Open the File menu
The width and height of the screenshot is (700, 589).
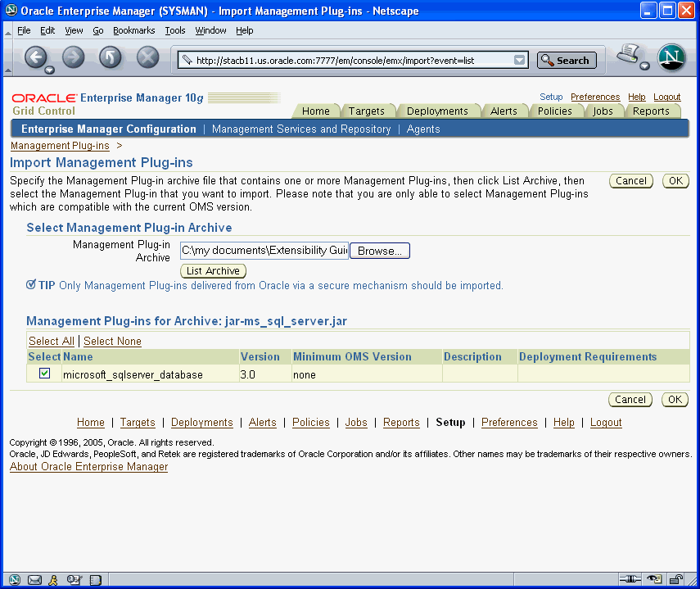[x=22, y=30]
